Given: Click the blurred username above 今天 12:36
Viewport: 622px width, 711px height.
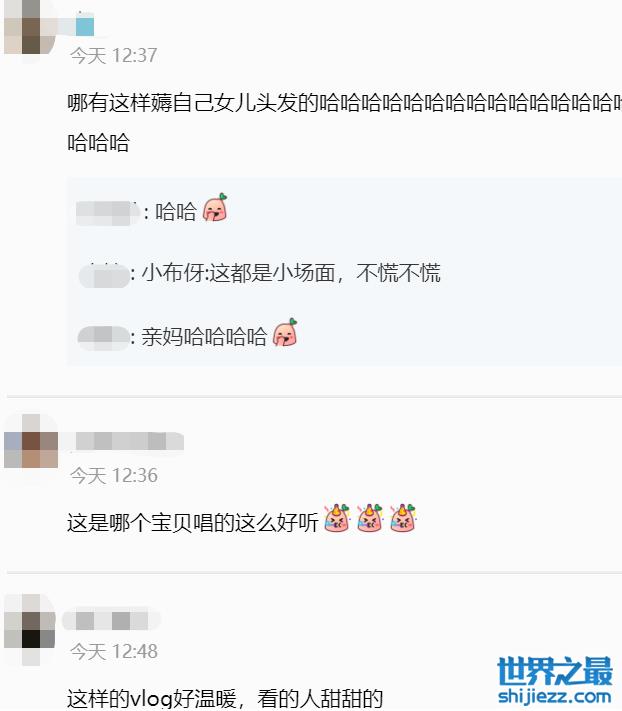Looking at the screenshot, I should pyautogui.click(x=128, y=441).
